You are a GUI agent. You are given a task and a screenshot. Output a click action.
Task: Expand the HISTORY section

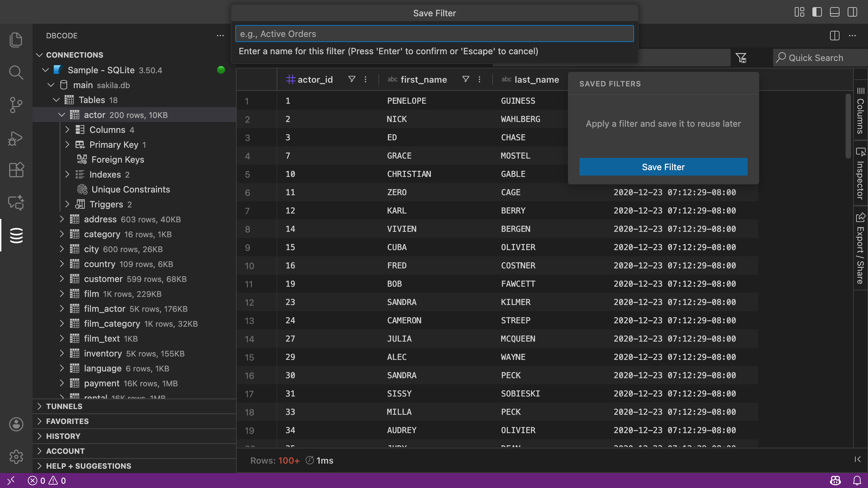click(63, 436)
